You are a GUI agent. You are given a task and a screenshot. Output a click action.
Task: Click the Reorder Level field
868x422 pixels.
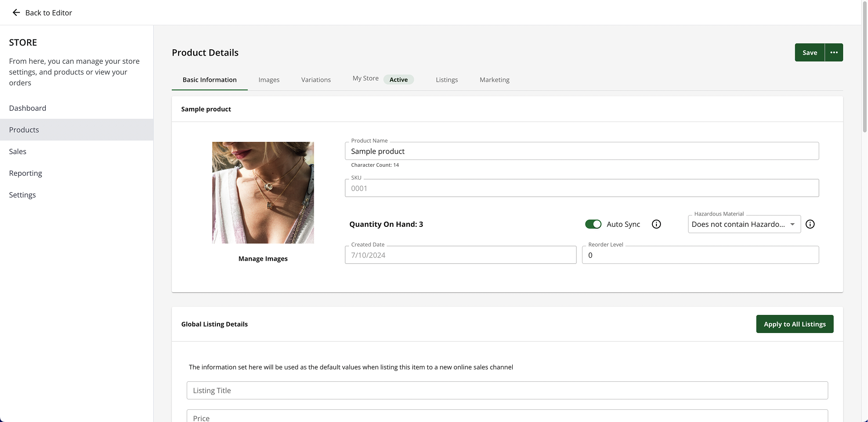click(x=700, y=255)
